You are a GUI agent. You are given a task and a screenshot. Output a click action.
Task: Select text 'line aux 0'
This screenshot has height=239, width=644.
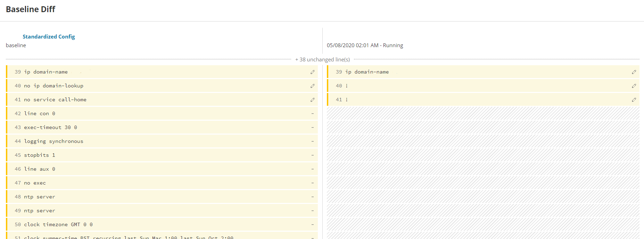40,169
